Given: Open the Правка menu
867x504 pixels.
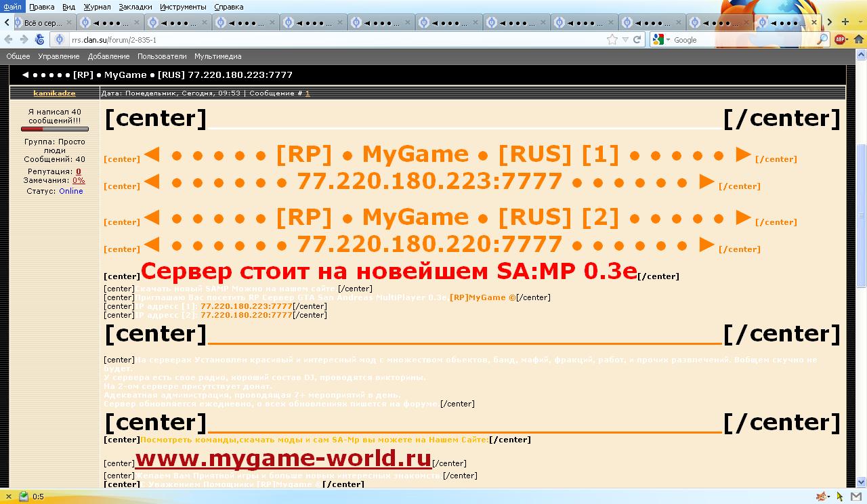Looking at the screenshot, I should pyautogui.click(x=42, y=6).
